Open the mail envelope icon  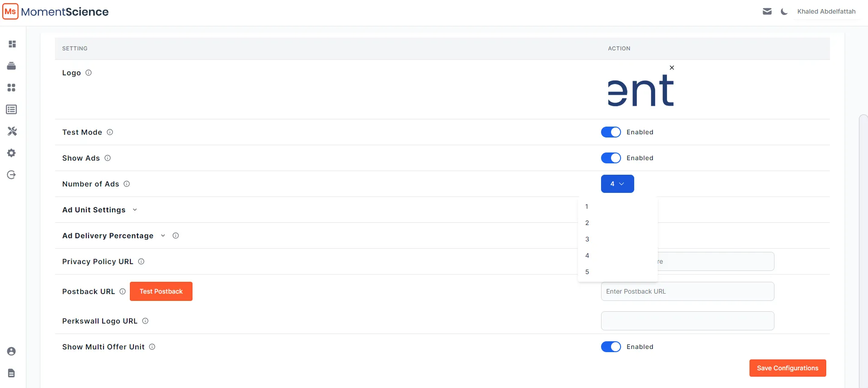pos(767,11)
